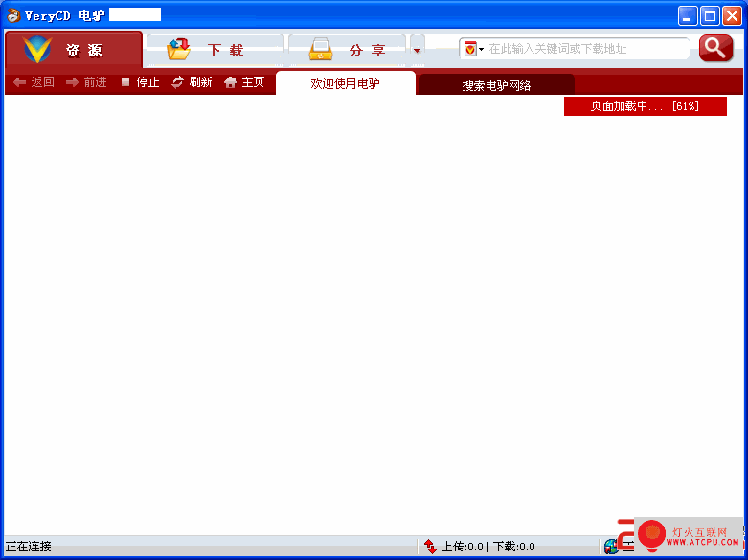Go to home page via 主页

[244, 82]
